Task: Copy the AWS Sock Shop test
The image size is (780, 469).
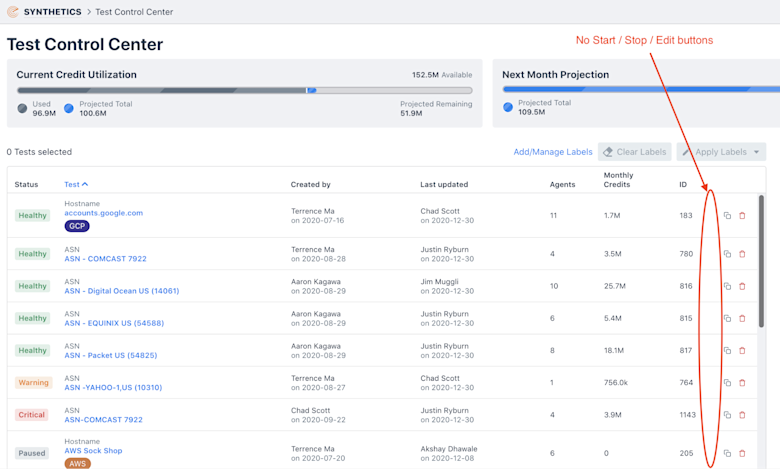Action: (x=727, y=453)
